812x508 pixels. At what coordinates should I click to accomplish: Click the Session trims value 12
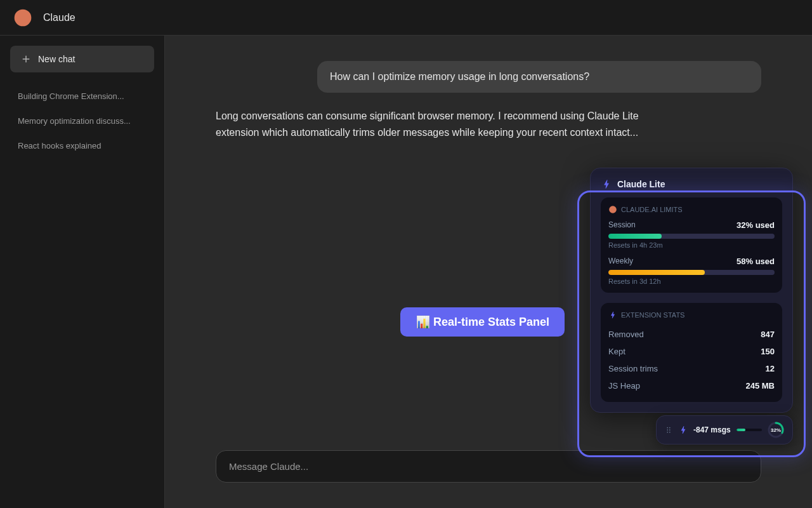click(770, 369)
